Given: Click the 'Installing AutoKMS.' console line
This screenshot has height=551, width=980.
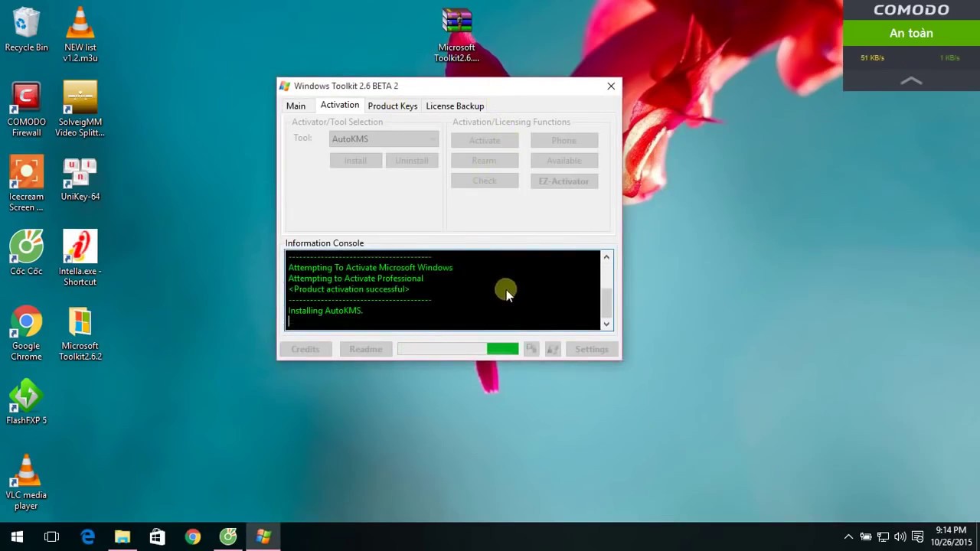Looking at the screenshot, I should click(325, 311).
